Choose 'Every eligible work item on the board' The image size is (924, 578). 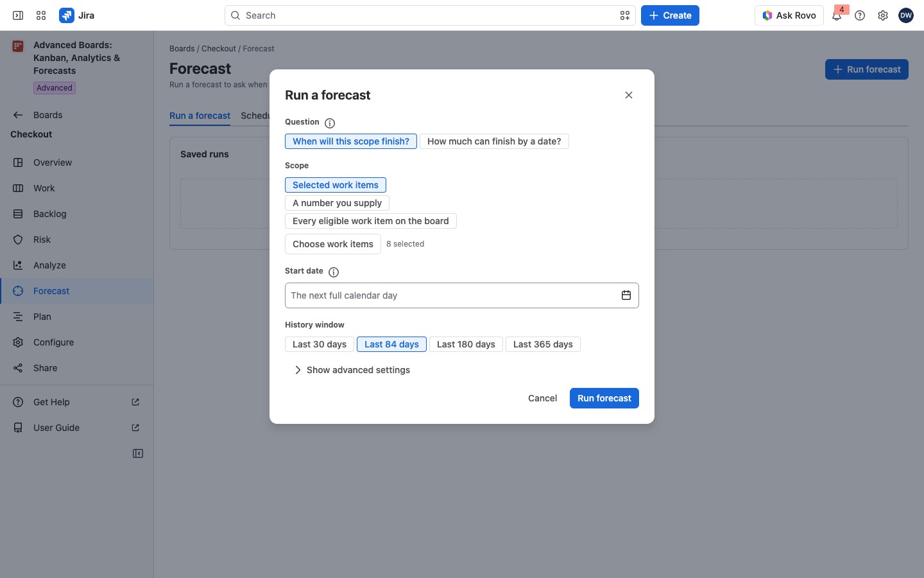coord(371,221)
